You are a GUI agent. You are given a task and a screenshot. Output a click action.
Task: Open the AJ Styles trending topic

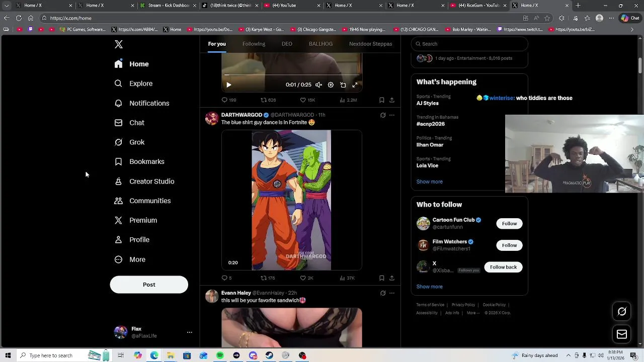coord(428,103)
